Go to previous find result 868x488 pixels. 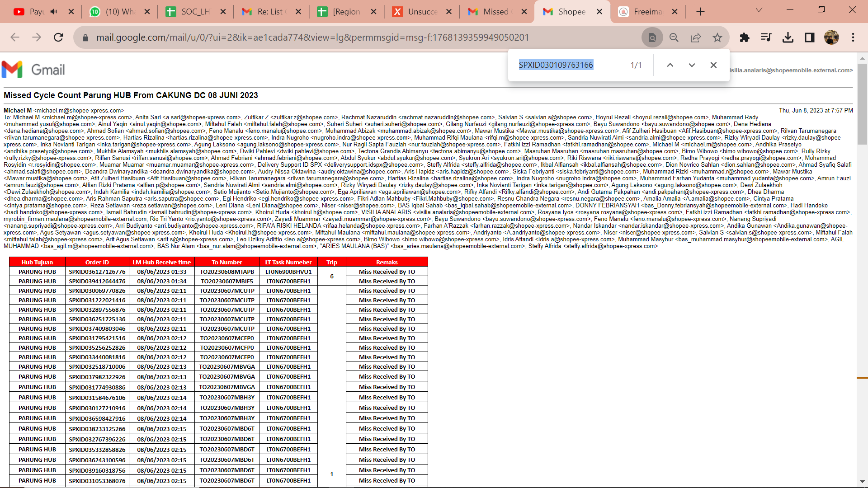(x=670, y=65)
